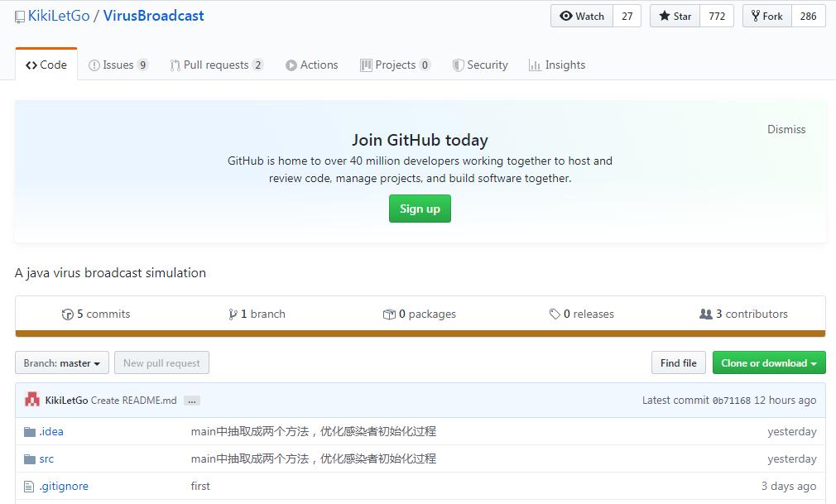Viewport: 836px width, 504px height.
Task: Expand the Branch: master dropdown
Action: coord(62,362)
